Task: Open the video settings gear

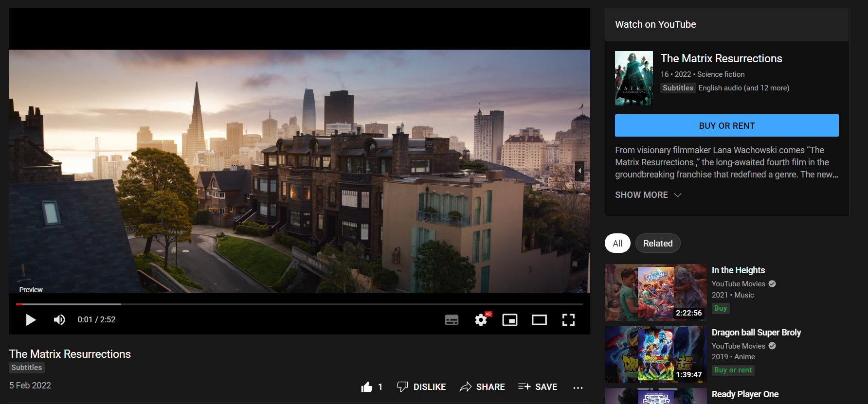Action: pos(481,320)
